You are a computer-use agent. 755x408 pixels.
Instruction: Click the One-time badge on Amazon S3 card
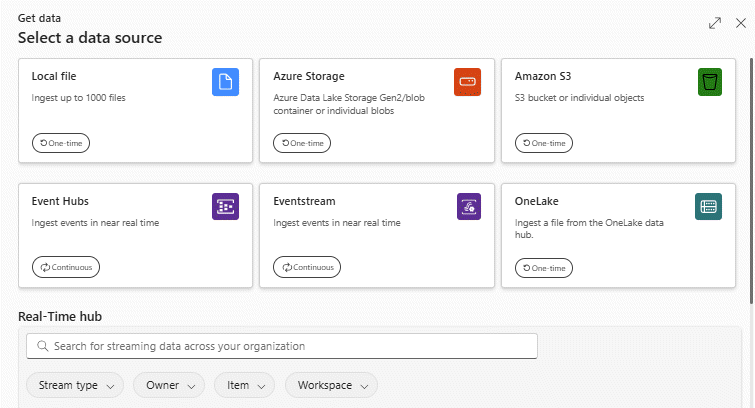pyautogui.click(x=544, y=143)
